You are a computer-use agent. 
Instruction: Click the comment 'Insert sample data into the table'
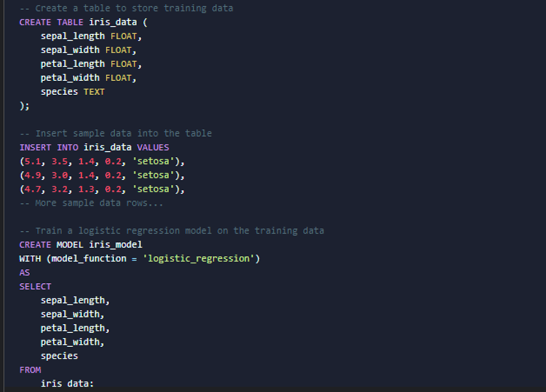[115, 133]
